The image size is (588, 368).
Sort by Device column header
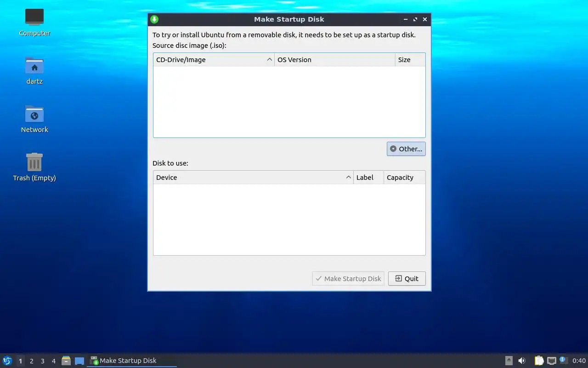[253, 178]
